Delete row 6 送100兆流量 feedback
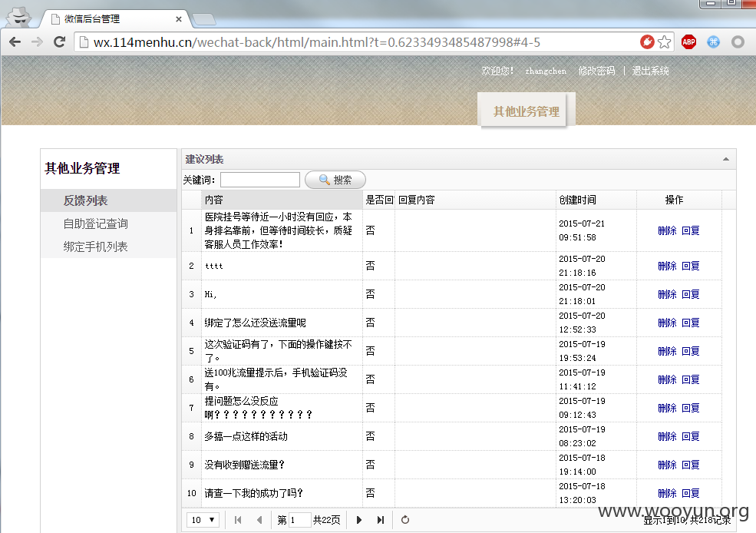The image size is (756, 533). (x=667, y=379)
